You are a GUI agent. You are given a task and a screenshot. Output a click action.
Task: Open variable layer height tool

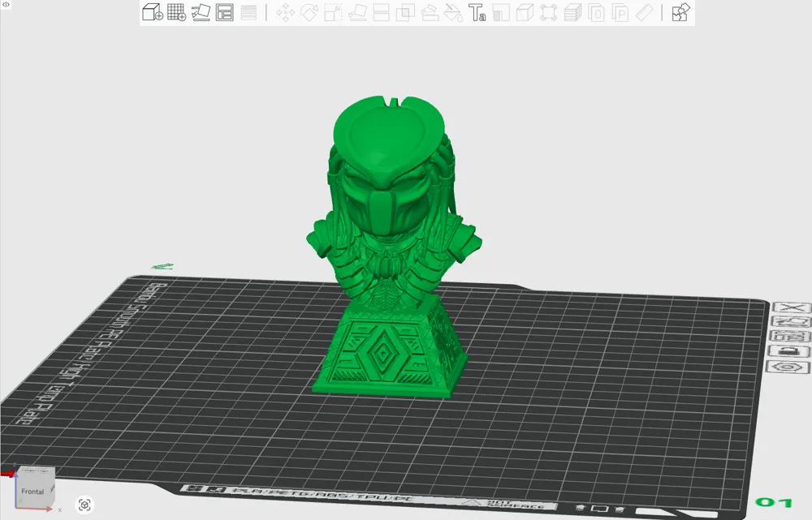[249, 12]
